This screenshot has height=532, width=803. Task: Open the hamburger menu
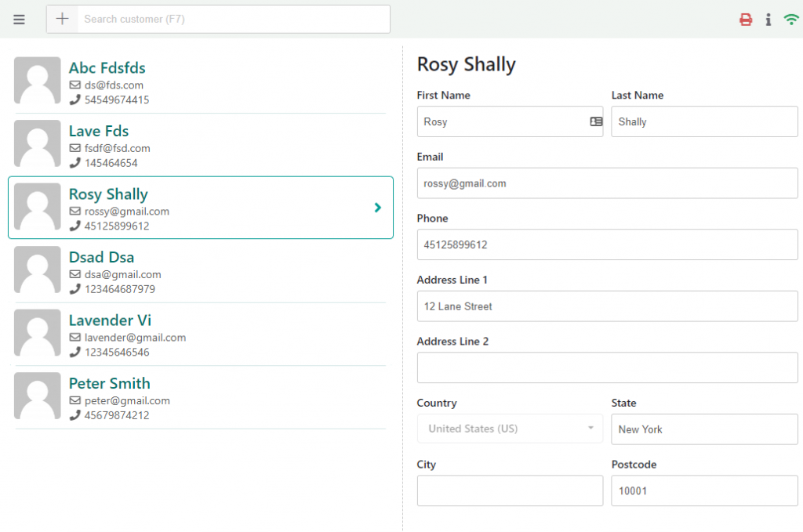[x=19, y=19]
